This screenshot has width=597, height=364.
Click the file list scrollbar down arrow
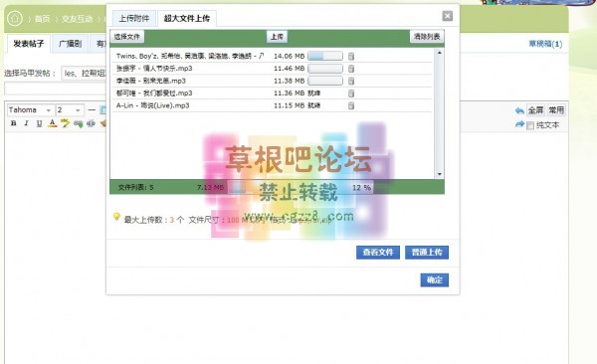(x=440, y=174)
